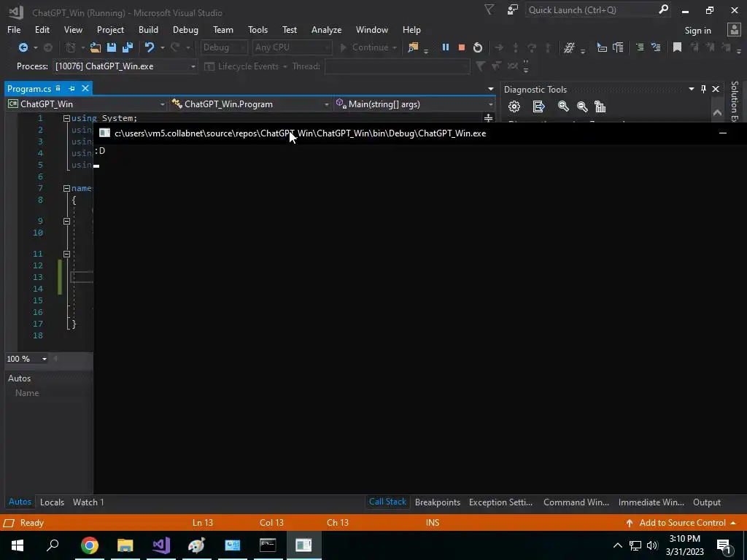The height and width of the screenshot is (560, 747).
Task: Open the Team menu
Action: click(223, 29)
